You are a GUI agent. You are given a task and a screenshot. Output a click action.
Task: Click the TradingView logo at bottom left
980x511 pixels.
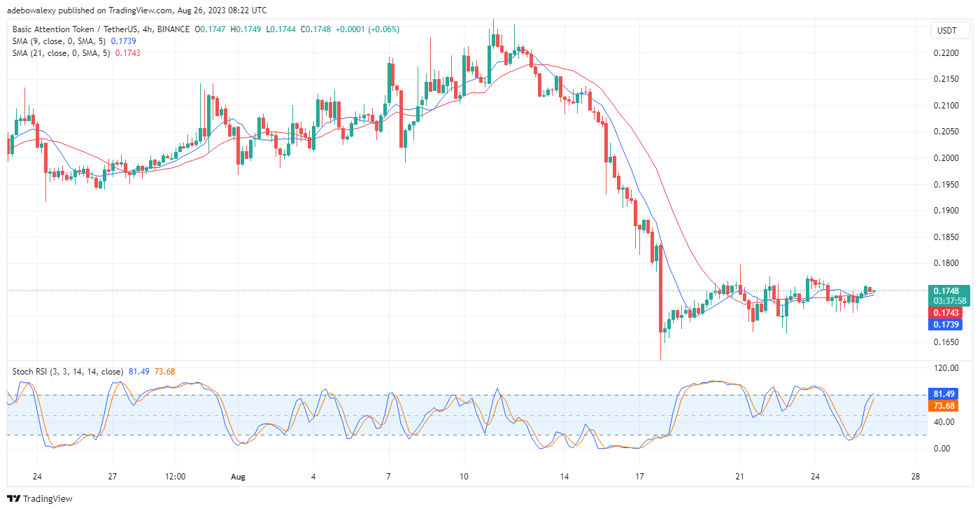click(40, 498)
